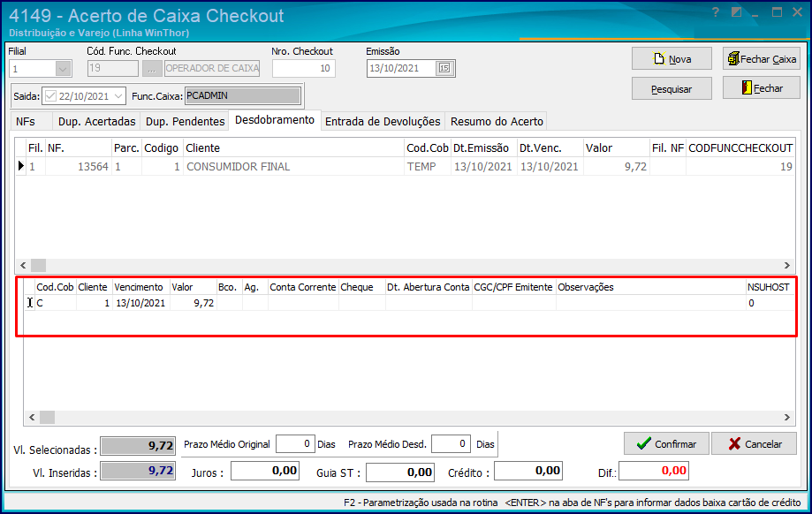
Task: Click the lower grid's horizontal scrollbar thumb
Action: coord(47,417)
